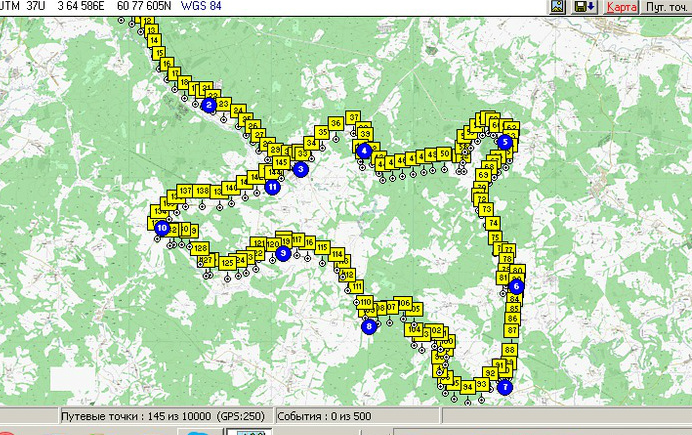Viewport: 692px width, 435px height.
Task: Click yellow waypoint flag 88
Action: (509, 350)
